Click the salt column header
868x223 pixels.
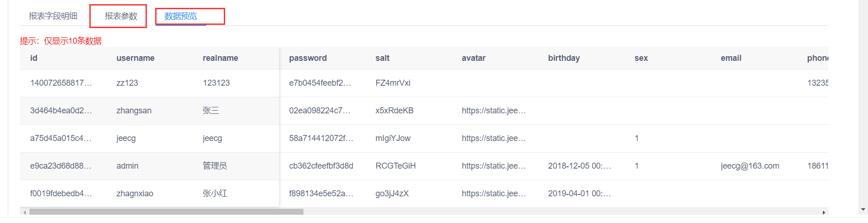click(x=382, y=58)
